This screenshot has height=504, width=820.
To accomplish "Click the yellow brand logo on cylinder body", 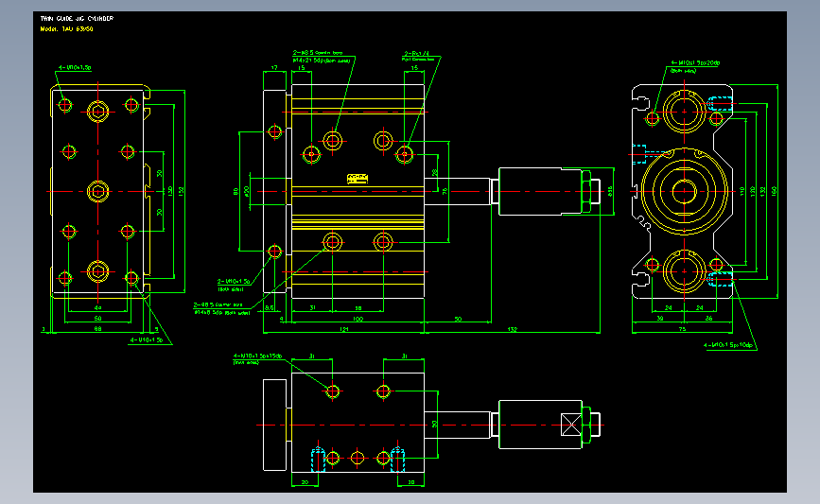I will point(358,179).
